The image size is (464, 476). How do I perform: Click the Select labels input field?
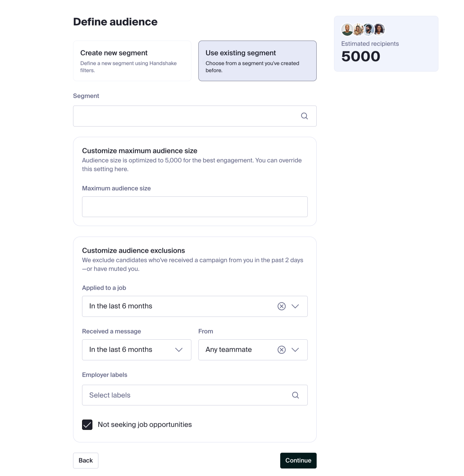[195, 395]
